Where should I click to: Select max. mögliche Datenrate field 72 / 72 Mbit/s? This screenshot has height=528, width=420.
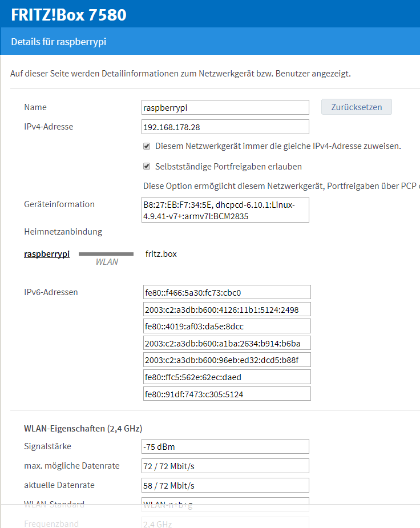225,466
